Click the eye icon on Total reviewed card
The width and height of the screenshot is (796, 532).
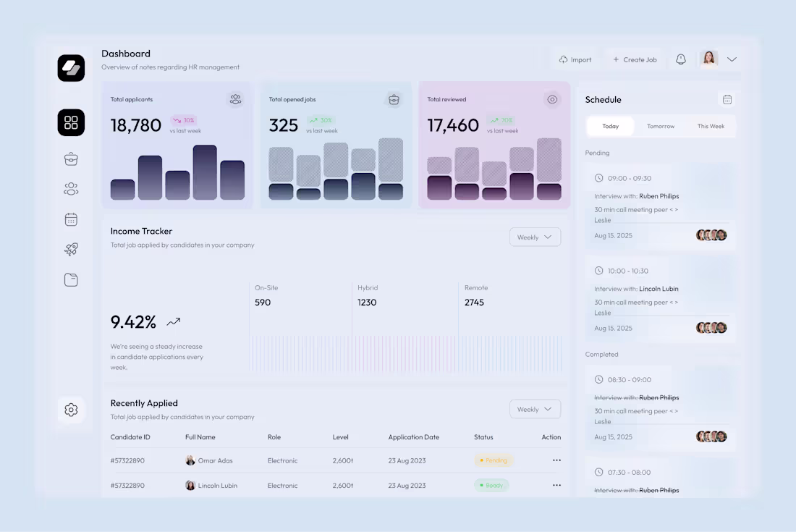tap(552, 99)
